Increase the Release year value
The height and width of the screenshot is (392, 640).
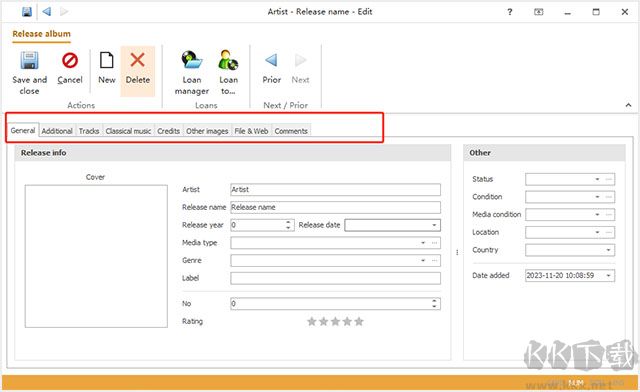[x=288, y=223]
